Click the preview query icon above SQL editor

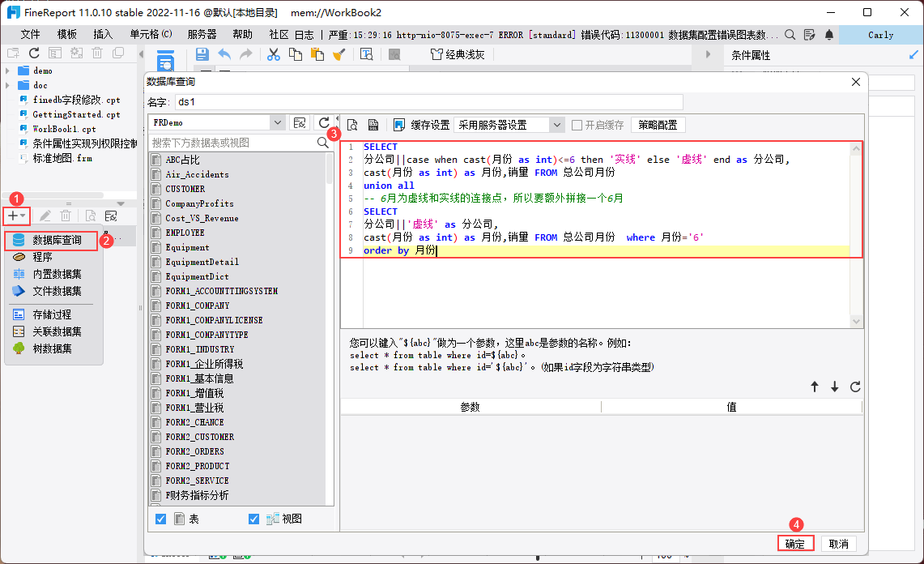point(352,125)
